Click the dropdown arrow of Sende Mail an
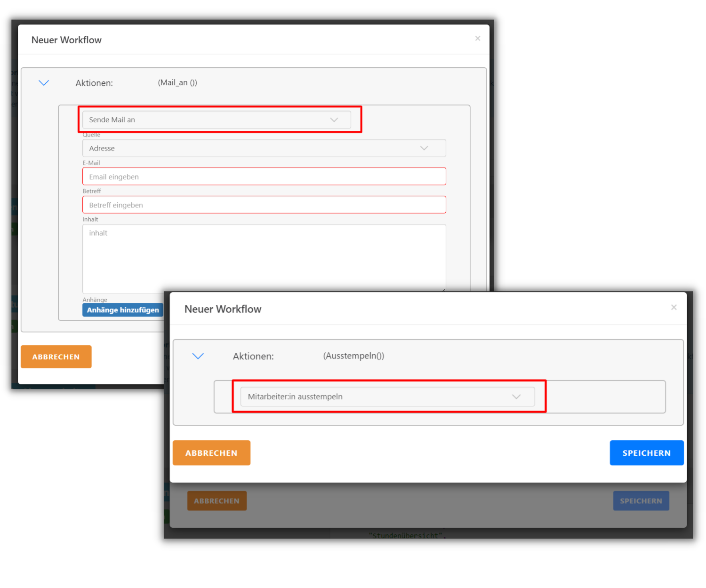This screenshot has height=588, width=706. (x=335, y=120)
